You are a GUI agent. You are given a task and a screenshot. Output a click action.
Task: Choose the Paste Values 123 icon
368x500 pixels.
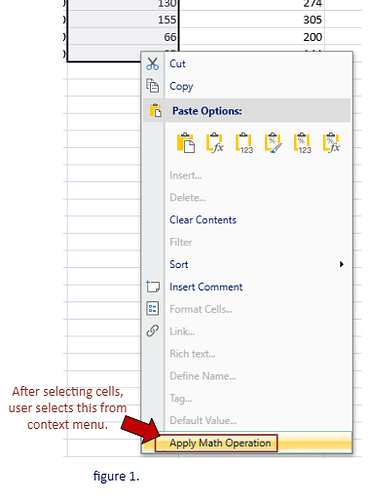244,143
